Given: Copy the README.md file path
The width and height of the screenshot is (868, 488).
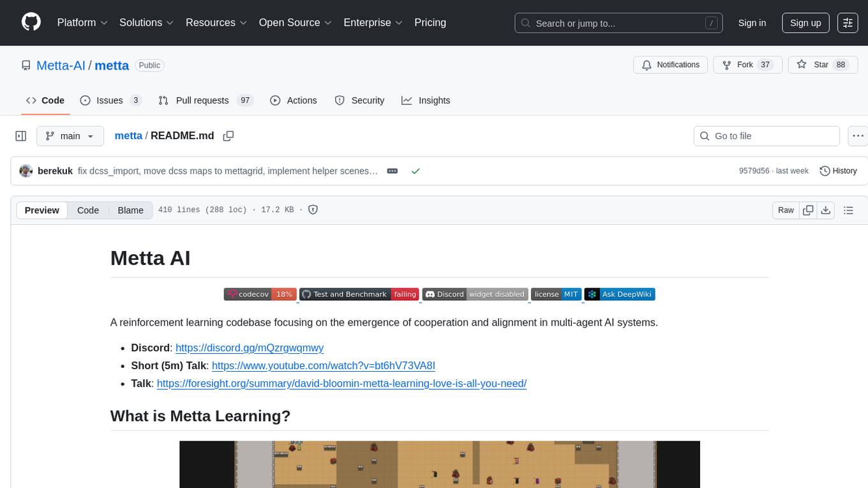Looking at the screenshot, I should point(228,136).
